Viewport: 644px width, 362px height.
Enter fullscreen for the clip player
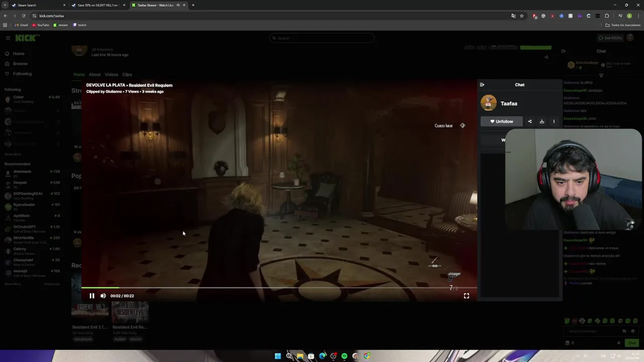[x=466, y=296]
